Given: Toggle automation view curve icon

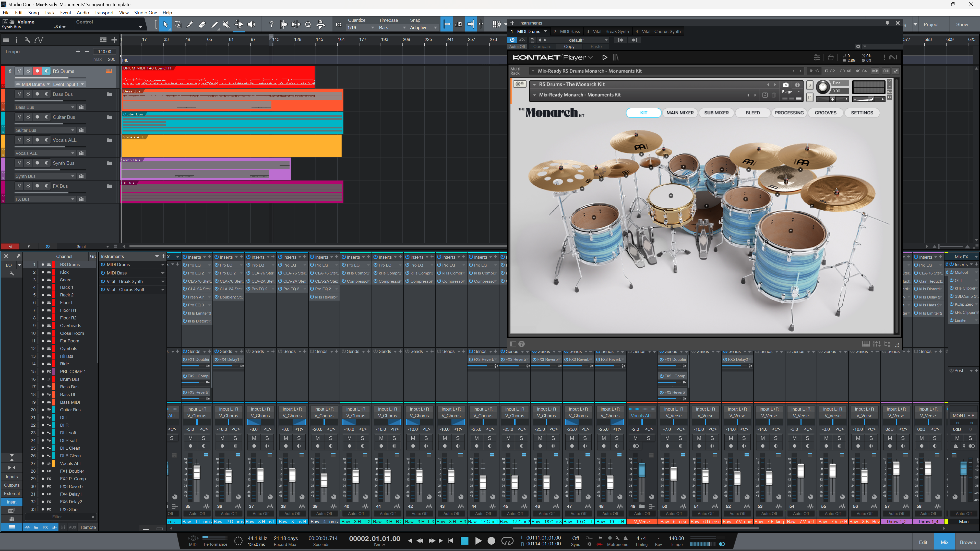Looking at the screenshot, I should 39,40.
